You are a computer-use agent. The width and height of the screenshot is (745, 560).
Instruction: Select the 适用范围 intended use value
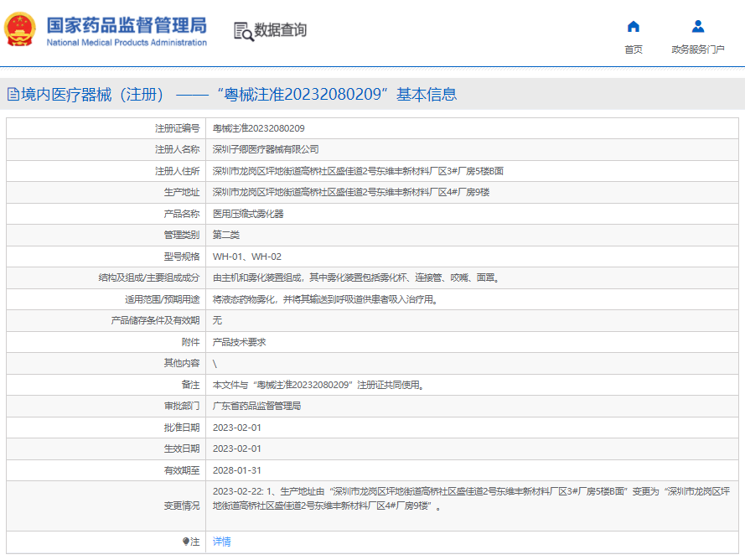click(326, 299)
